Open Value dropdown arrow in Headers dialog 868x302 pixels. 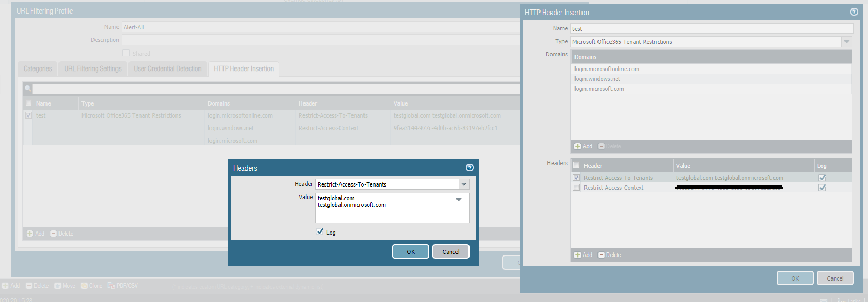(459, 200)
